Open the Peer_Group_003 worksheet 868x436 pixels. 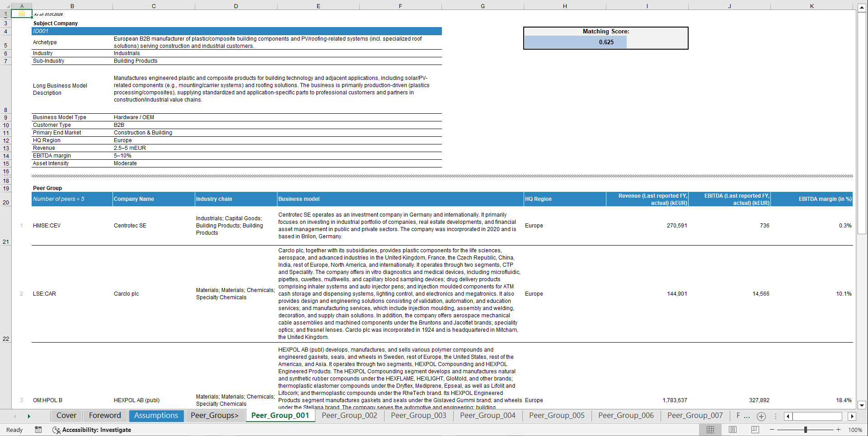tap(418, 416)
